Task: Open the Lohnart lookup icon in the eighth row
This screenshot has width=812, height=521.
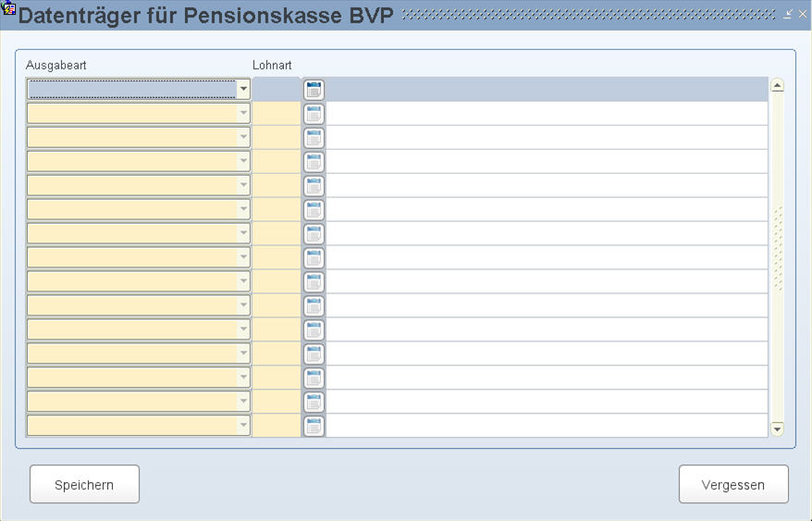Action: point(314,257)
